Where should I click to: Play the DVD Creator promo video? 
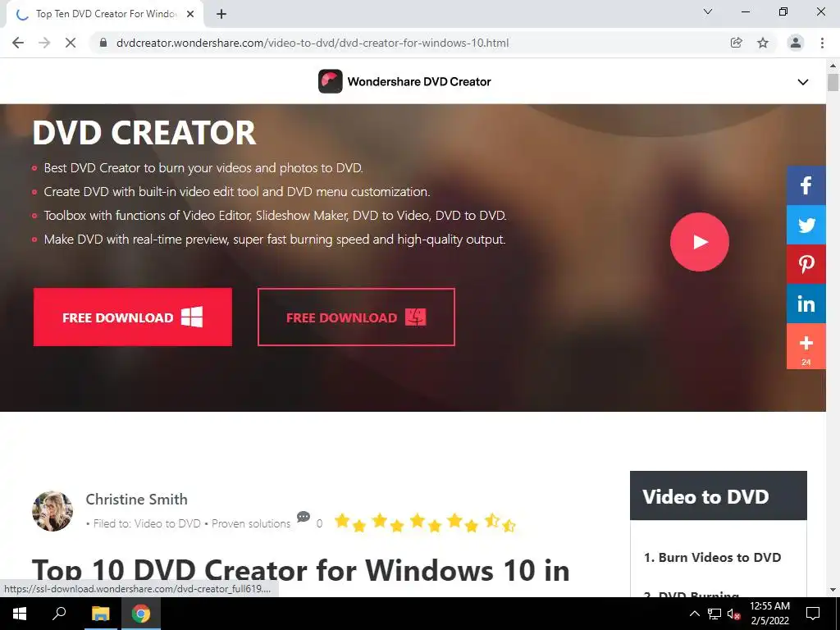point(699,242)
